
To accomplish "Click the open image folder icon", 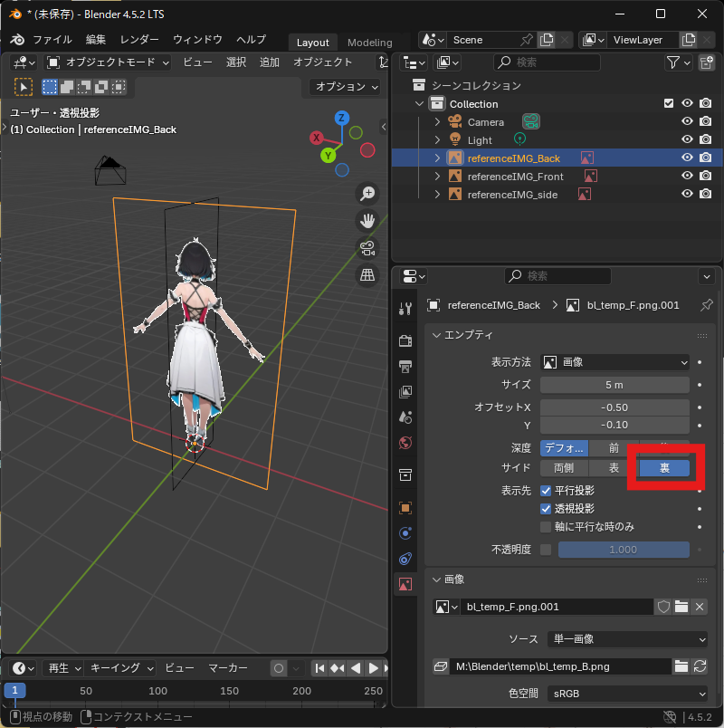I will click(x=681, y=607).
